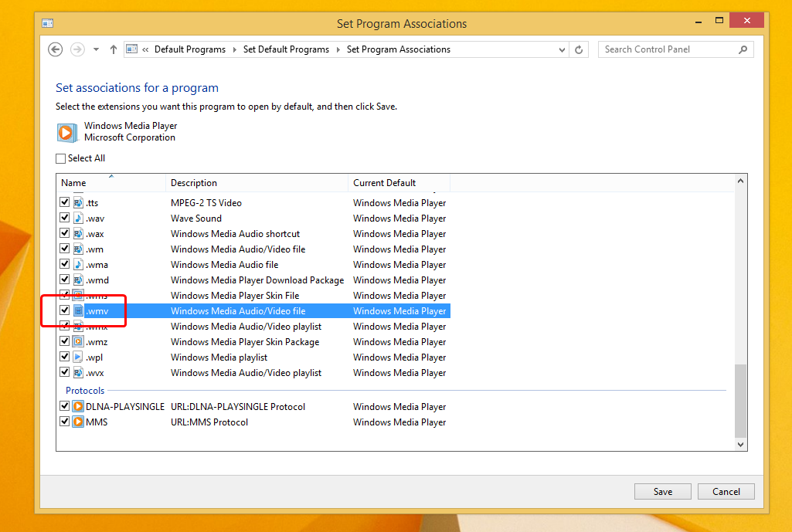Viewport: 792px width, 532px height.
Task: Sort the list by Name column
Action: pos(110,183)
